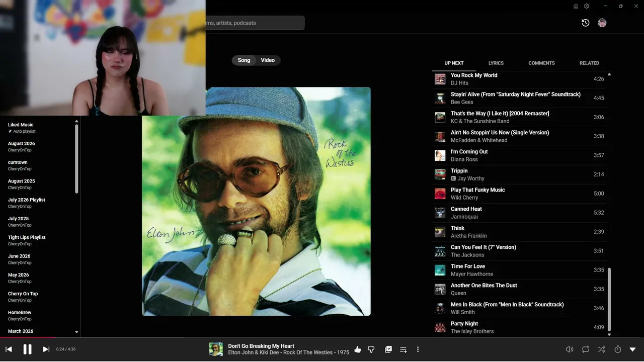644x362 pixels.
Task: Play Trippin from the queue
Action: (520, 174)
